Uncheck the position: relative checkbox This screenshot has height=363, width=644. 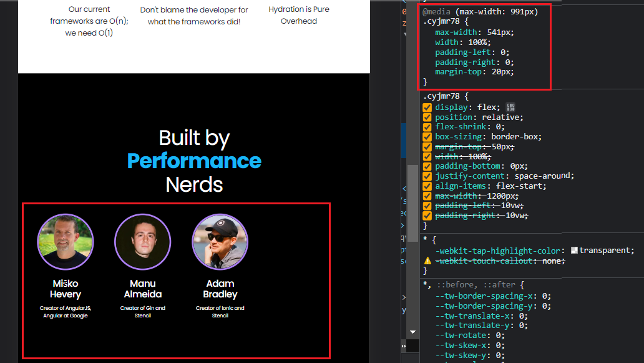pos(427,117)
